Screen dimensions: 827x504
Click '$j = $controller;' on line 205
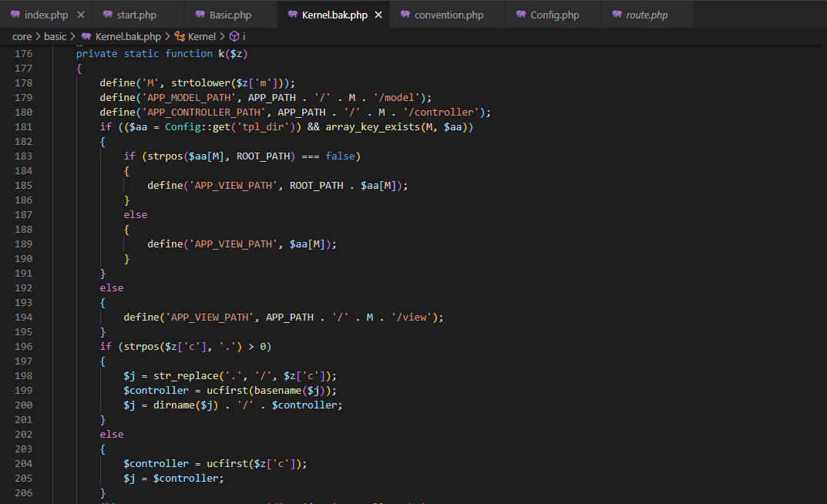173,478
